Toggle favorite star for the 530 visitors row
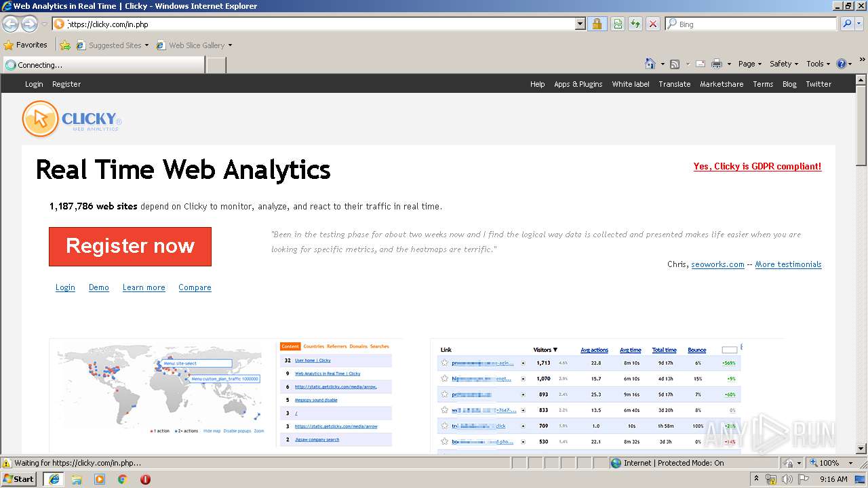 [445, 442]
